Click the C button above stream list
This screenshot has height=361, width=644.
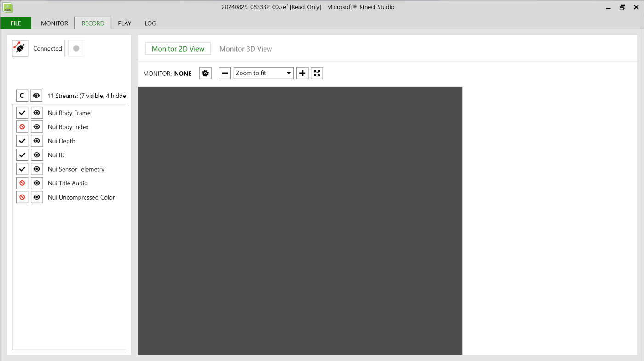pos(22,96)
